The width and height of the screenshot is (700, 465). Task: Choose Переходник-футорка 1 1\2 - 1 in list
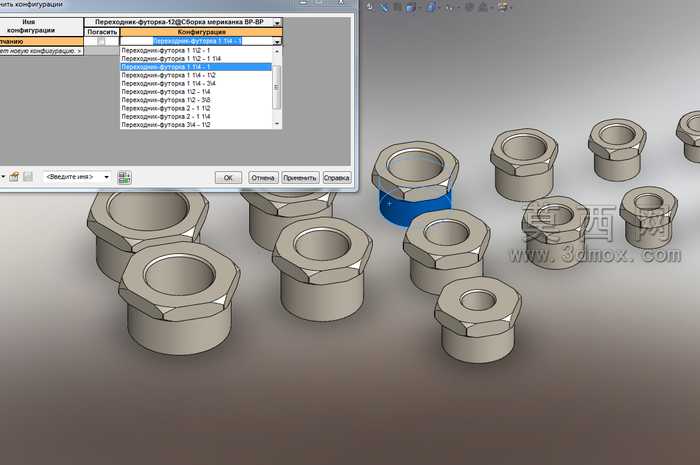[x=196, y=50]
